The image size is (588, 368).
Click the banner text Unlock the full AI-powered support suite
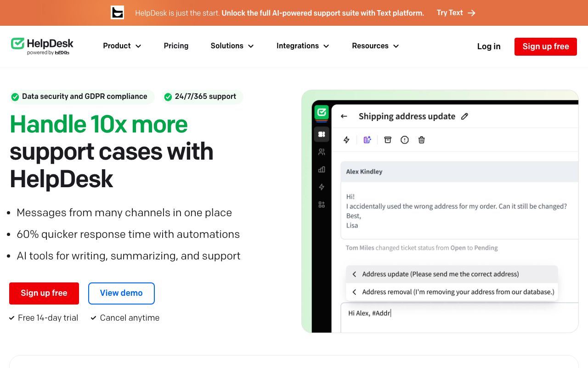pyautogui.click(x=322, y=13)
